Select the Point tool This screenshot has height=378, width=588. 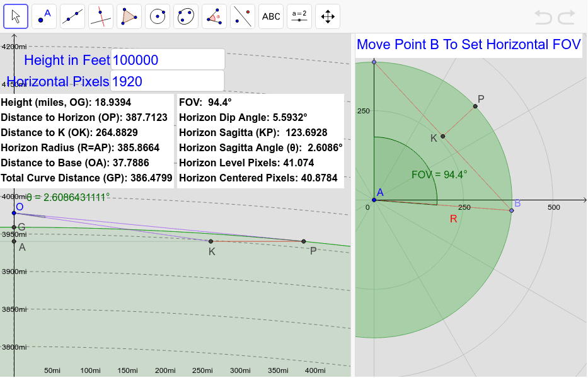(x=43, y=16)
